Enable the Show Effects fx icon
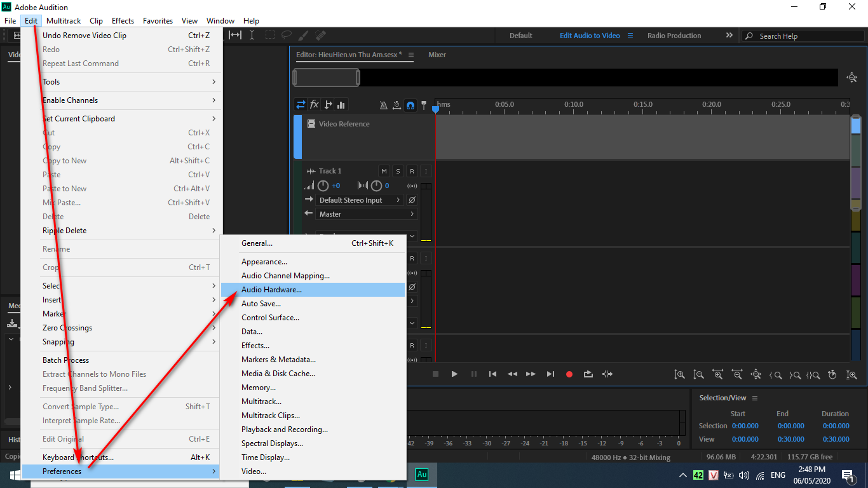 315,104
